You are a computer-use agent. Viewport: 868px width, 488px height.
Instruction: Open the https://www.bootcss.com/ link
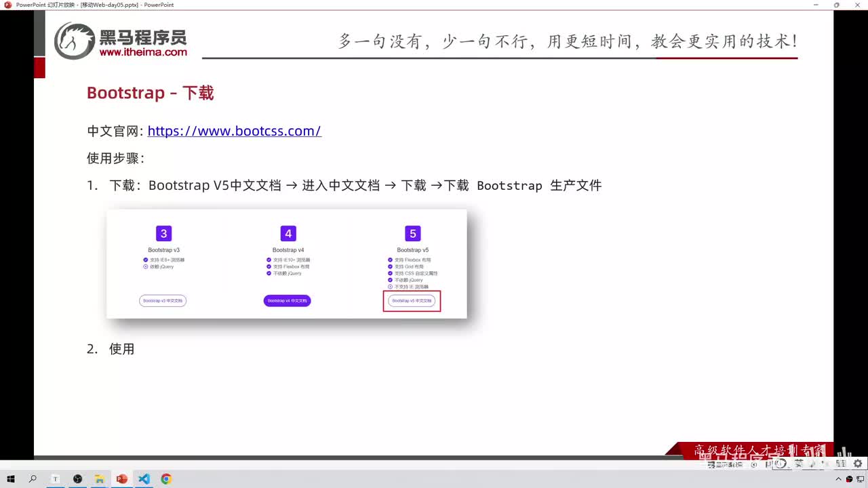coord(234,131)
